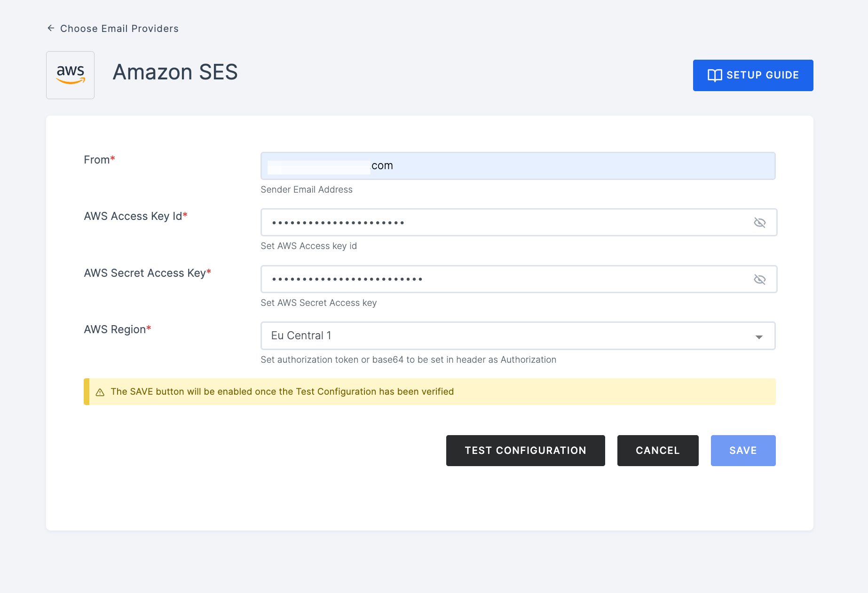Click the 'Set AWS Access key id' hint
868x593 pixels.
[x=309, y=246]
